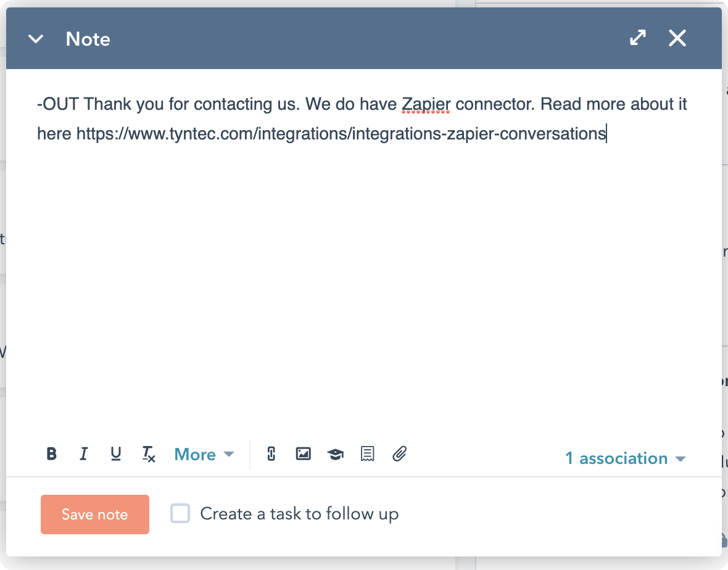The width and height of the screenshot is (728, 570).
Task: Click the Note title in the header
Action: (88, 39)
